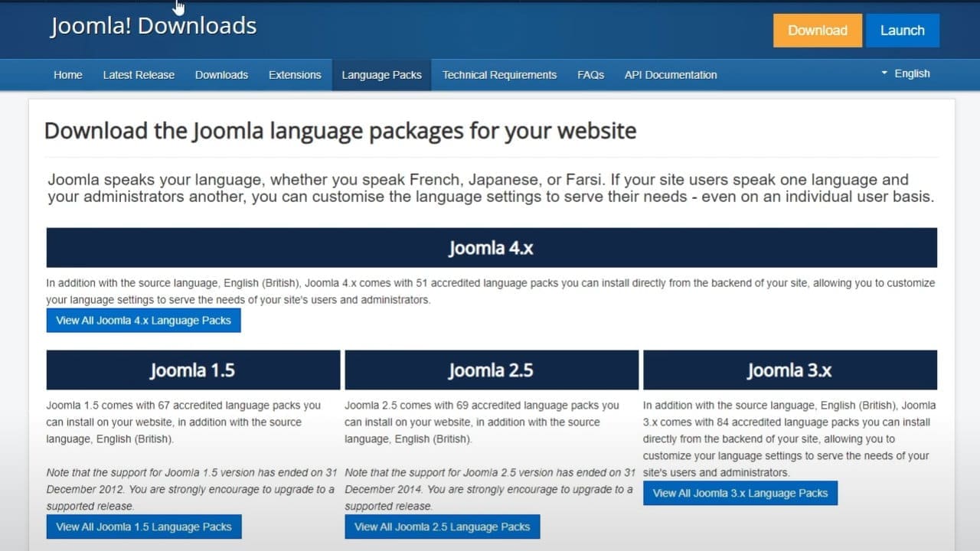This screenshot has width=980, height=551.
Task: Click the Joomla! Downloads site title
Action: 153,26
